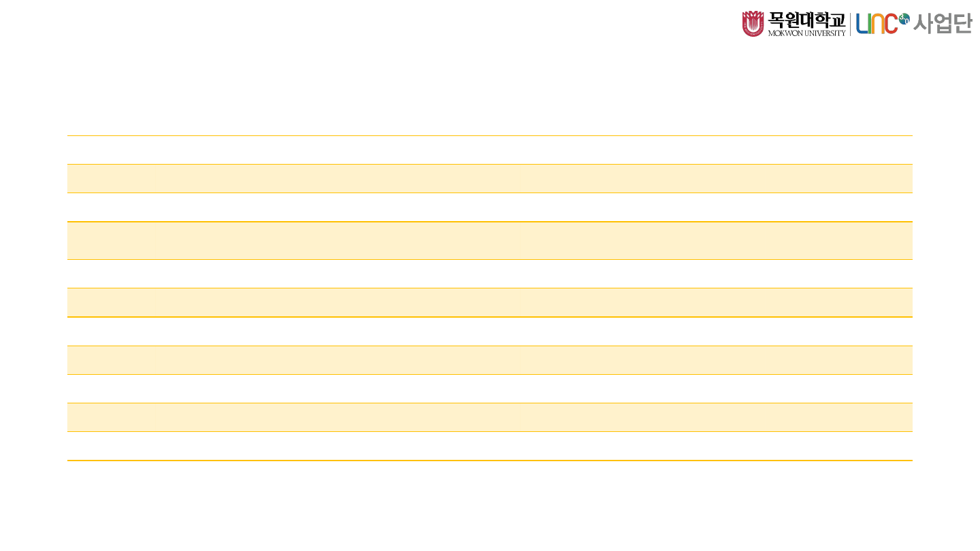The height and width of the screenshot is (551, 980).
Task: Select the tallest cream-shaded table row
Action: [x=489, y=240]
